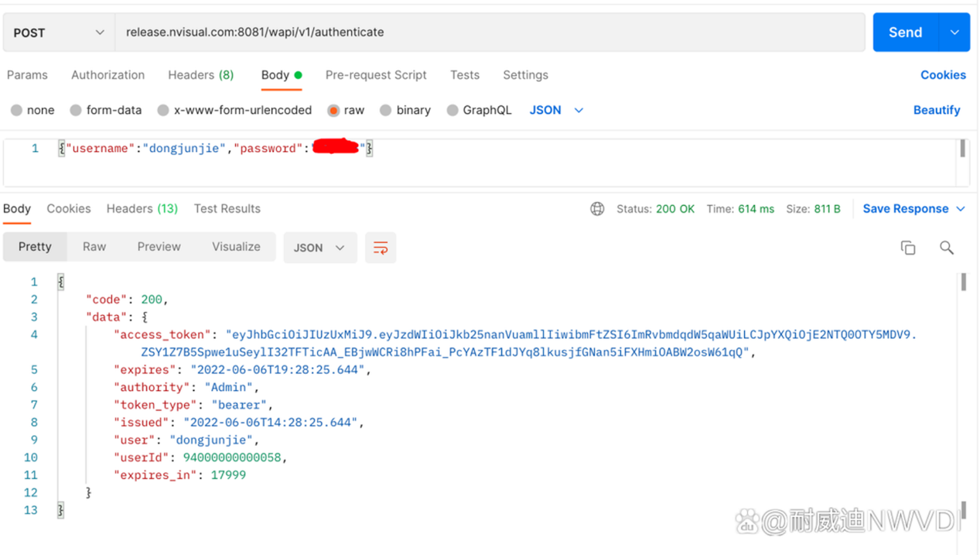Click the request URL input field

point(489,33)
